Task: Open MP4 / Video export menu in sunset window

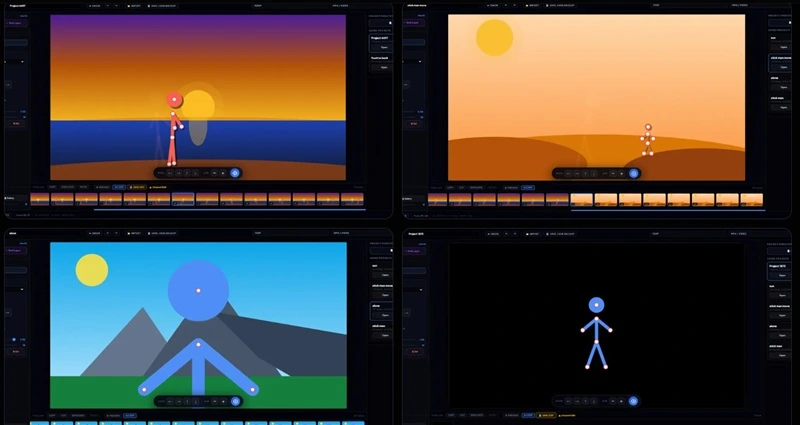Action: [x=341, y=6]
